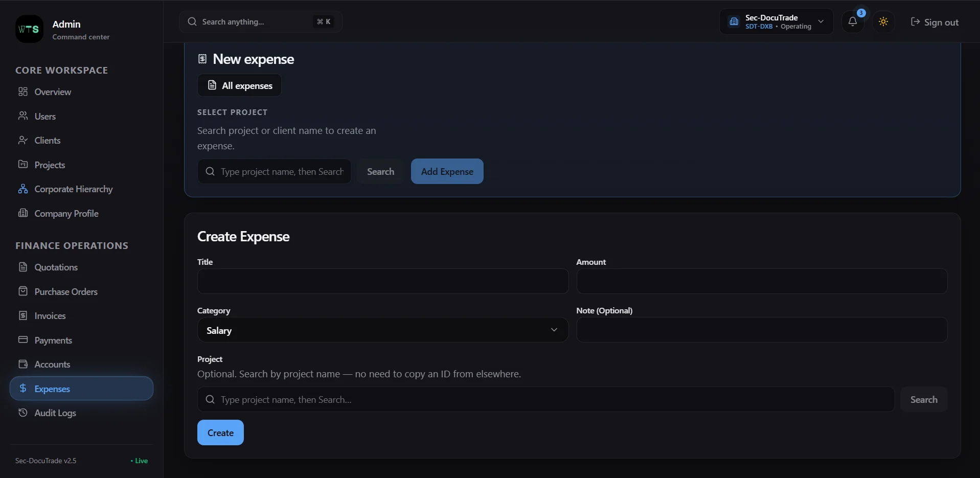Click project search field under Select Project
The height and width of the screenshot is (478, 980).
(x=275, y=171)
